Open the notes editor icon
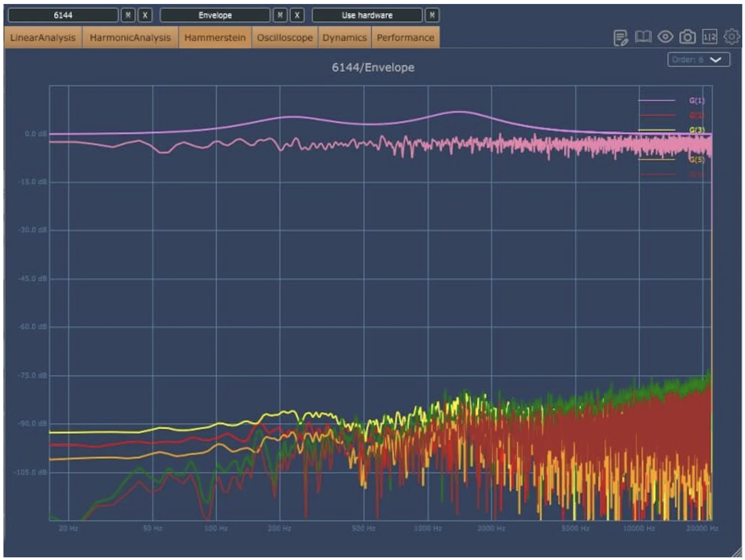This screenshot has height=560, width=745. point(620,38)
